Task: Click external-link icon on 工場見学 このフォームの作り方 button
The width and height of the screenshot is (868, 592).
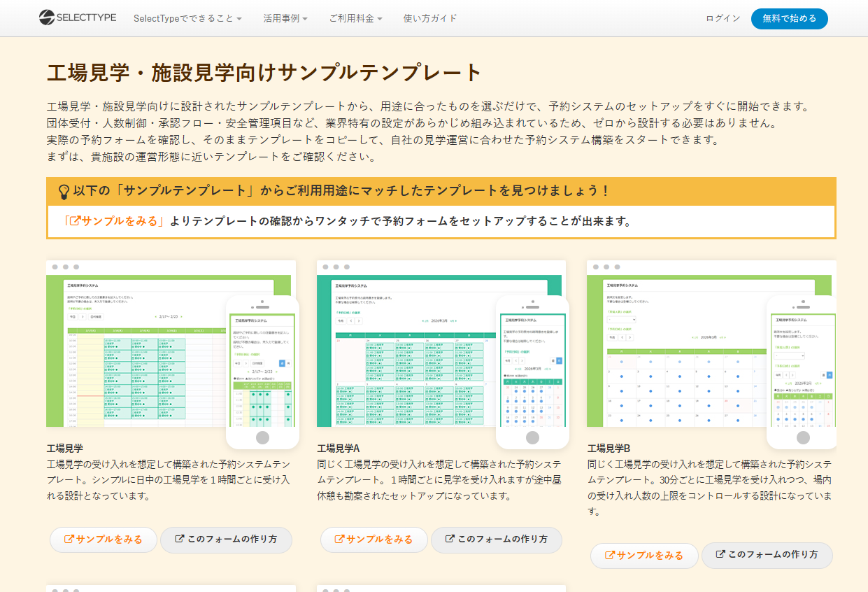Action: 180,540
